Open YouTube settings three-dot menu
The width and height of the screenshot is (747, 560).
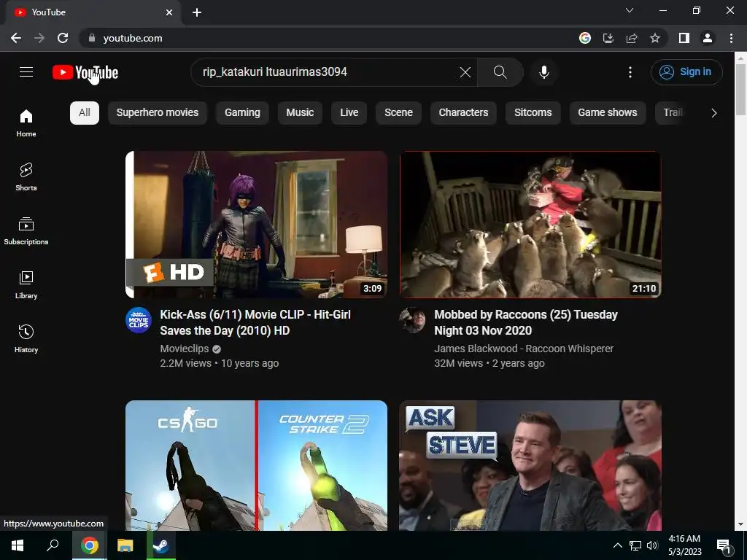[x=630, y=72]
